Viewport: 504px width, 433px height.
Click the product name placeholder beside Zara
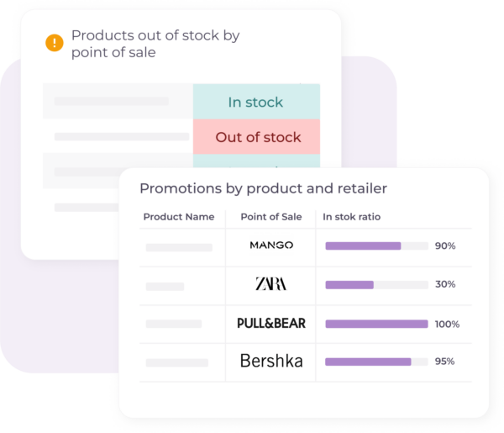point(165,286)
